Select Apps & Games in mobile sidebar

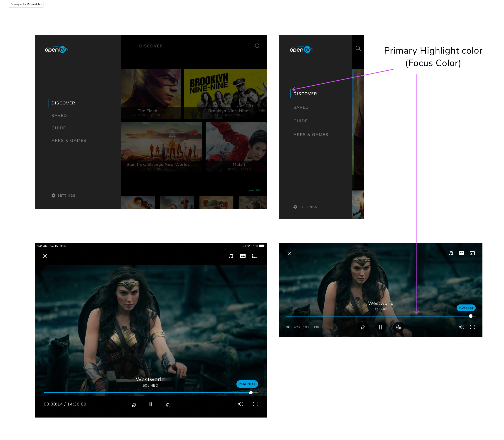point(311,135)
